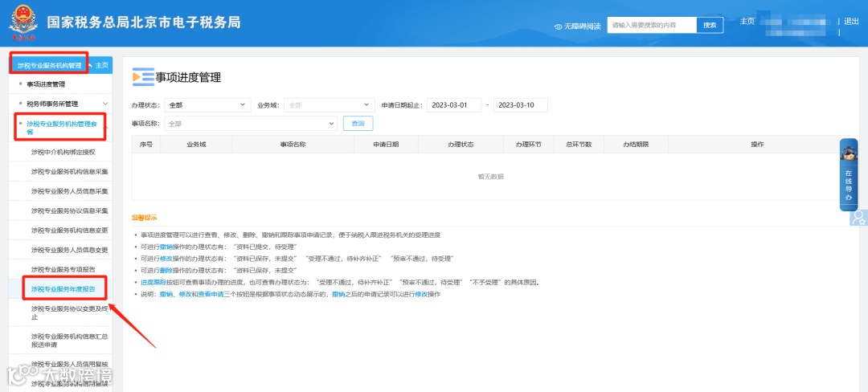This screenshot has width=868, height=392.
Task: Select the 涉税专业服务机构管理 tab
Action: click(x=49, y=65)
